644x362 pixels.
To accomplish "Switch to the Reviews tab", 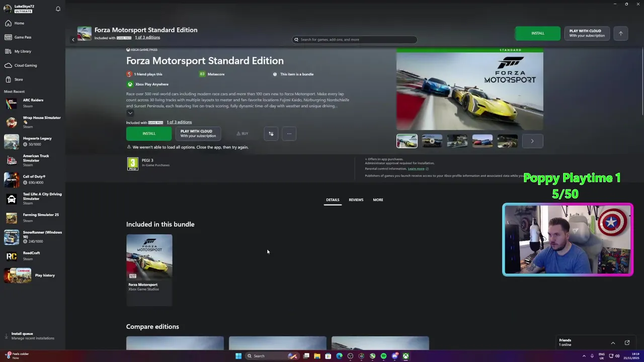I will click(356, 200).
